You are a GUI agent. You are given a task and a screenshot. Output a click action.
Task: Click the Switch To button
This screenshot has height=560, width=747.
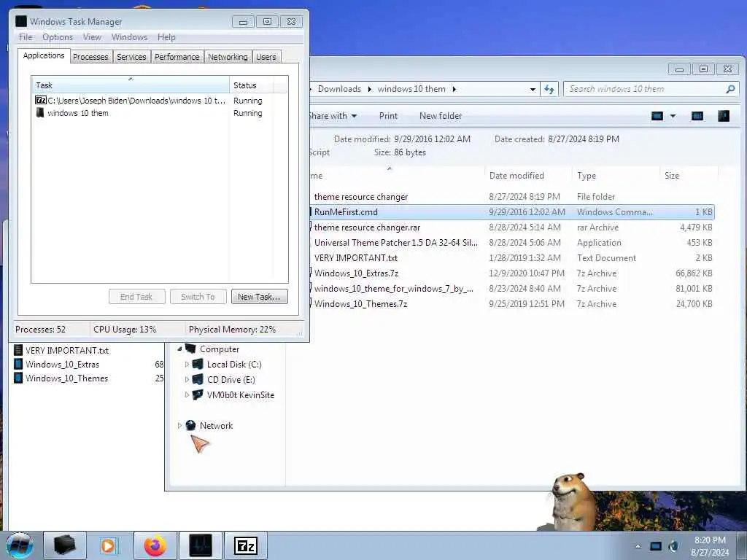pyautogui.click(x=198, y=297)
